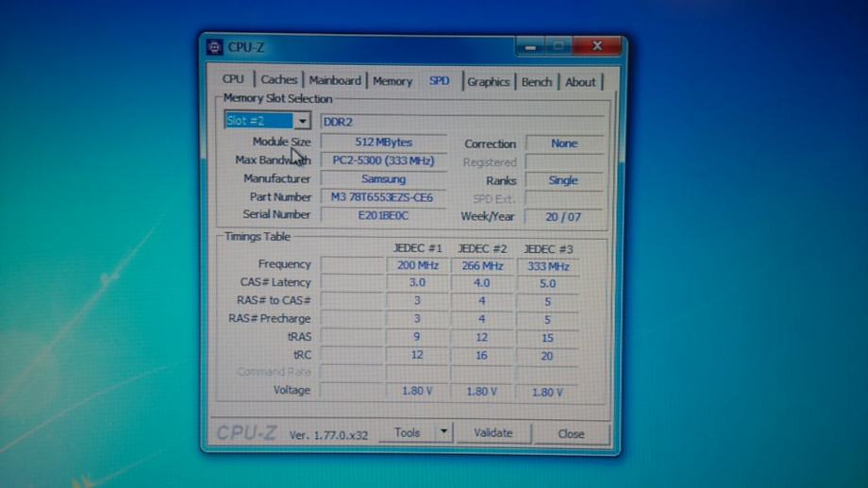868x488 pixels.
Task: Click the tRC value 16
Action: (481, 356)
